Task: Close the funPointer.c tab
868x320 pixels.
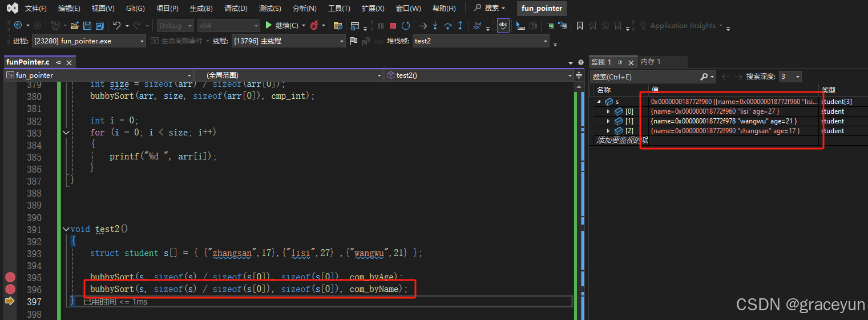Action: coord(69,62)
